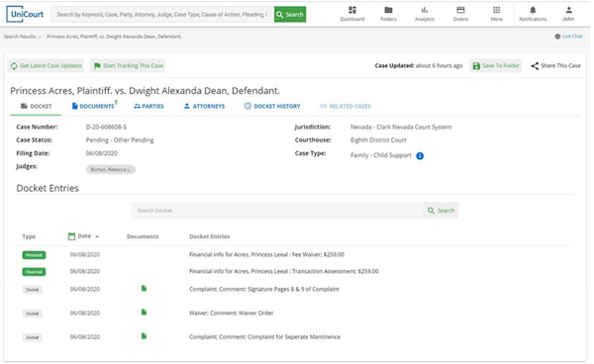The image size is (594, 364).
Task: Open Folders in the top navigation
Action: (x=388, y=14)
